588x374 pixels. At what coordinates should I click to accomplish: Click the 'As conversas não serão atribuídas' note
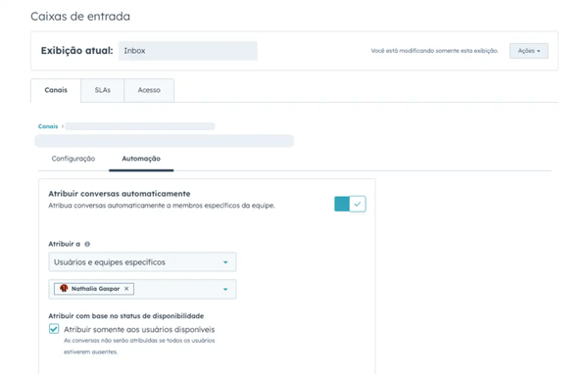[x=139, y=346]
